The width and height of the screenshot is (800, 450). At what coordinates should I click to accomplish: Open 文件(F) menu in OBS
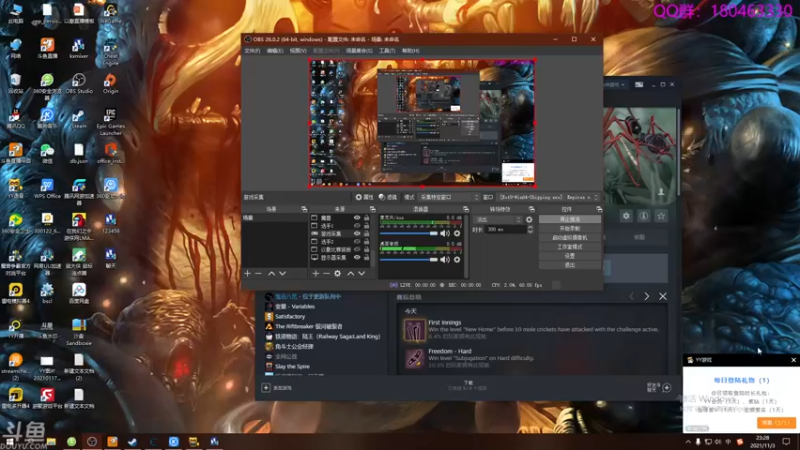tap(252, 51)
